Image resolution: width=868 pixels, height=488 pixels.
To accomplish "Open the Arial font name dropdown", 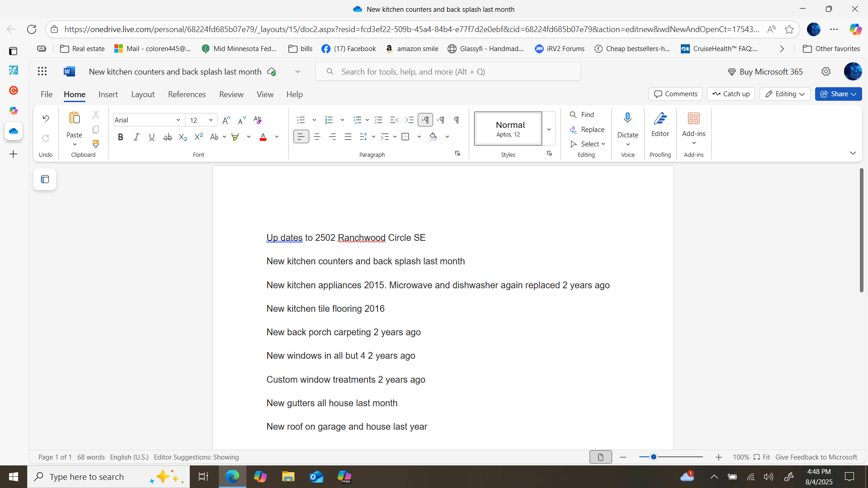I will pyautogui.click(x=178, y=120).
